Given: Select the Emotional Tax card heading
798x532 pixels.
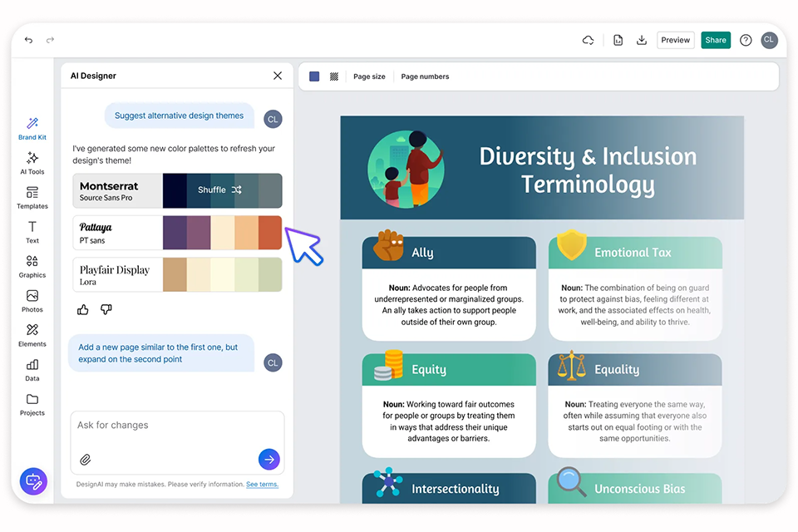Looking at the screenshot, I should pos(633,253).
